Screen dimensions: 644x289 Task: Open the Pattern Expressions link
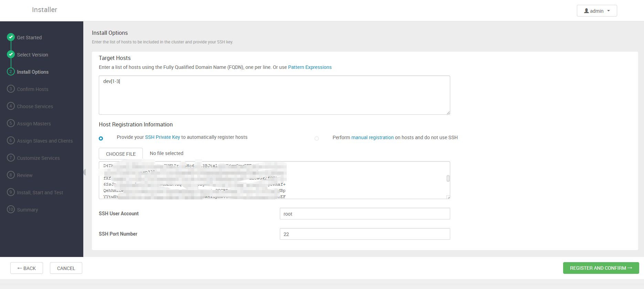310,67
